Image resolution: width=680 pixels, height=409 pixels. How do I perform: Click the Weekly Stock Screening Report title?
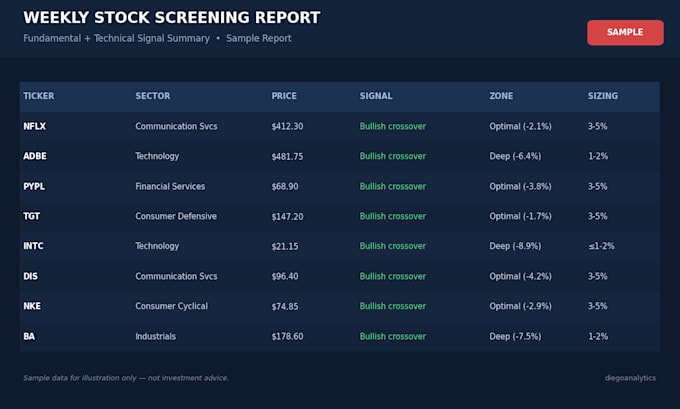172,18
